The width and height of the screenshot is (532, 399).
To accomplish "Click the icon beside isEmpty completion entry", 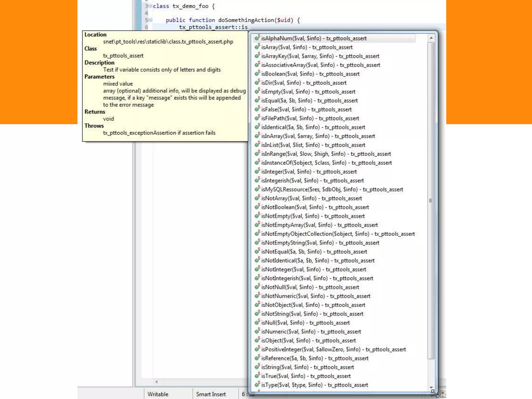I will 257,91.
